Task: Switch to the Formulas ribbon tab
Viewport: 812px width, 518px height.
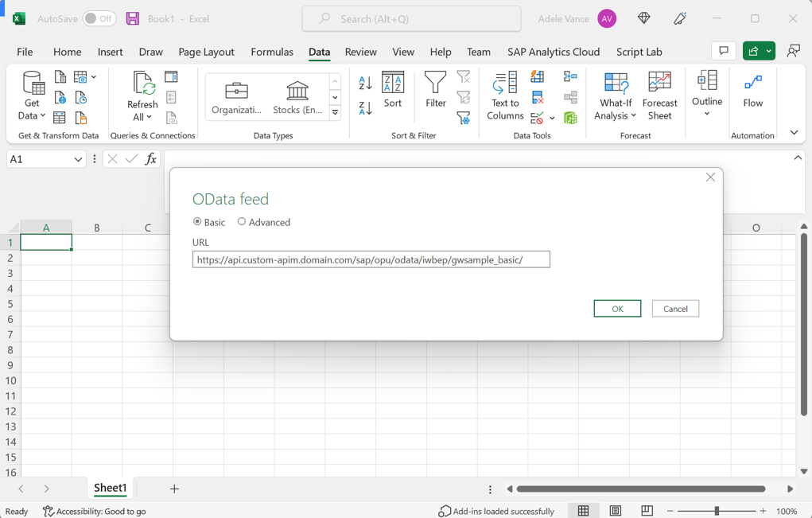Action: pyautogui.click(x=272, y=52)
